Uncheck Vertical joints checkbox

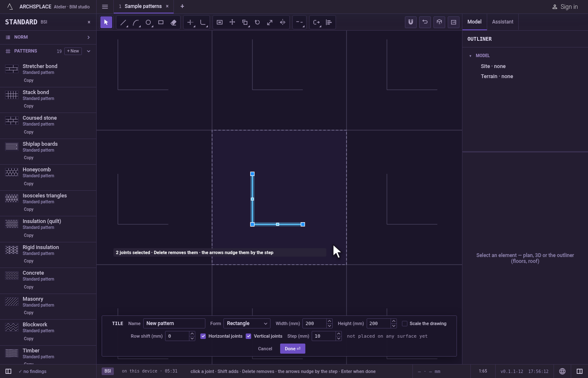249,336
